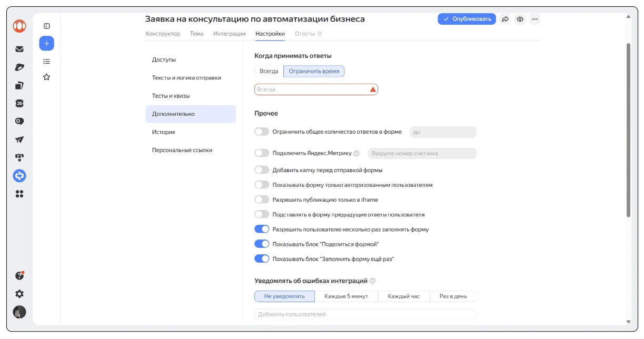Disable Показывать блок "Поделиться формой"

tap(262, 244)
